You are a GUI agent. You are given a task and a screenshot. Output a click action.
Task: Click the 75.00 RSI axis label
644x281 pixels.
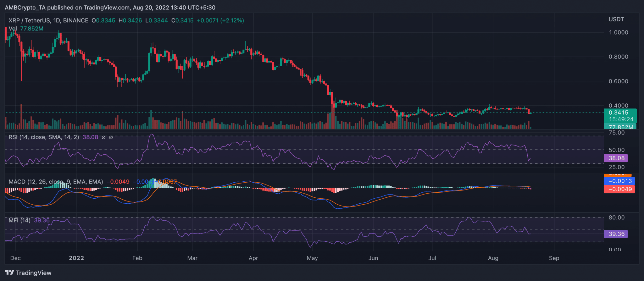(x=617, y=133)
